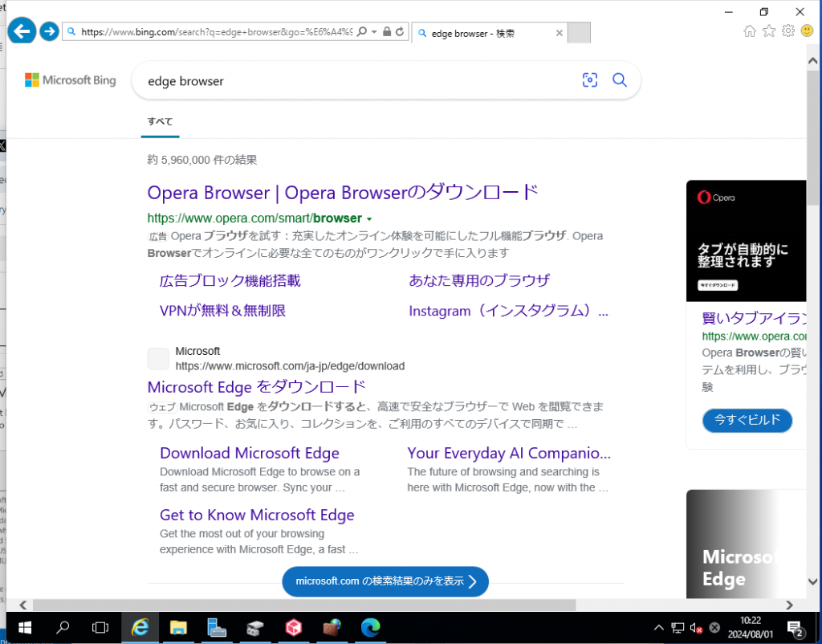Go forward with the browser forward arrow
This screenshot has width=822, height=644.
[49, 31]
